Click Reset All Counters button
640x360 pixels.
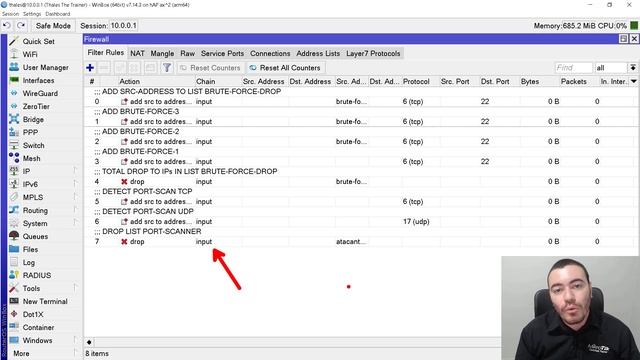click(285, 68)
